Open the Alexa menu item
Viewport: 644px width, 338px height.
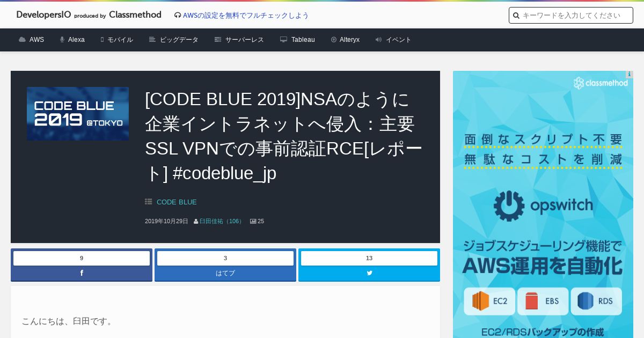(x=76, y=40)
